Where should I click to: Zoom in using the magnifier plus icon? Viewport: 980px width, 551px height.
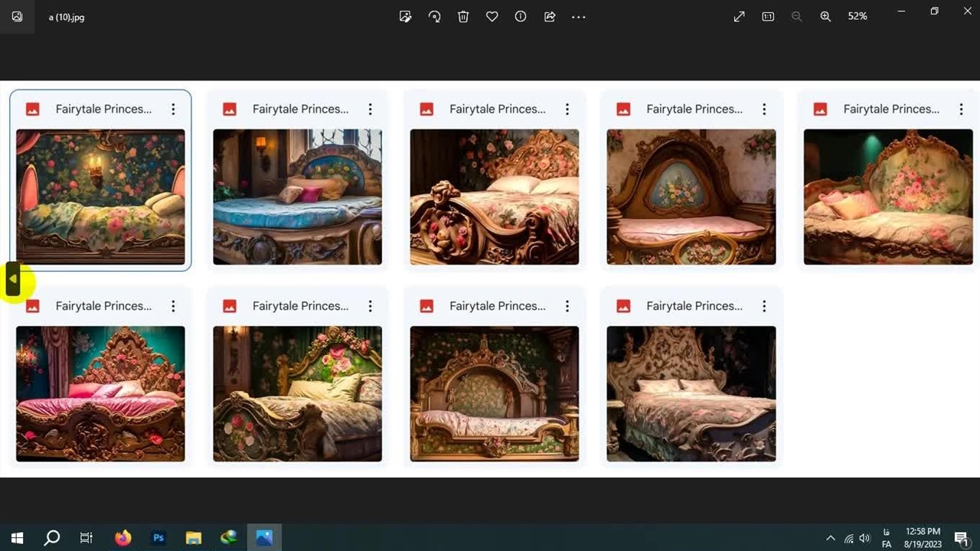click(825, 17)
